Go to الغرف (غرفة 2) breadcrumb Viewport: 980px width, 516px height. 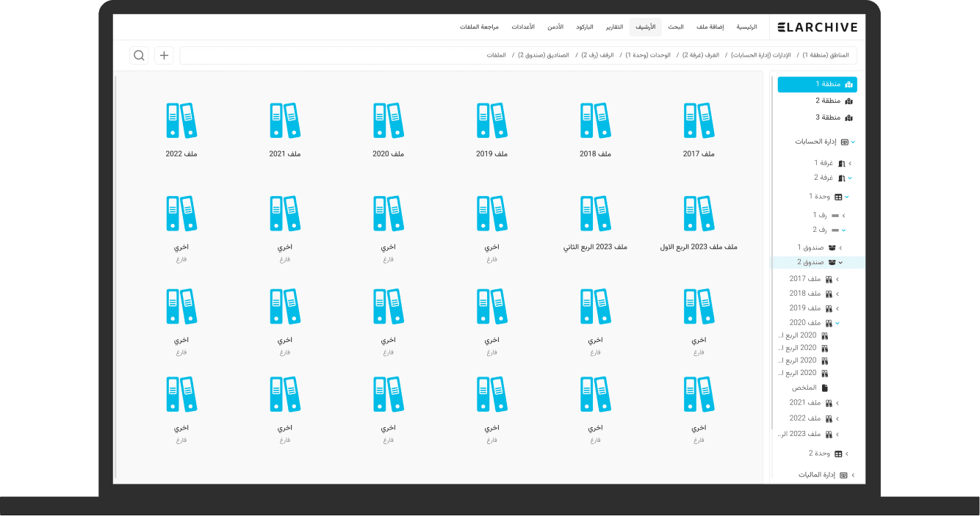(700, 56)
